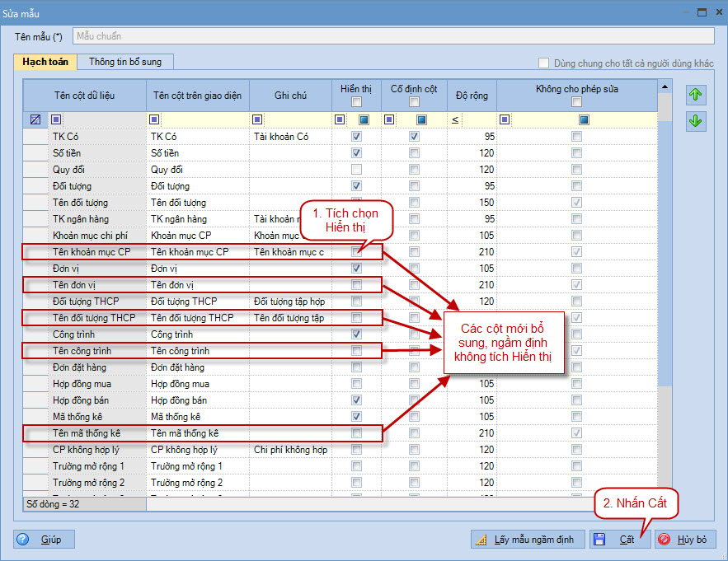Click Lấy mẫu ngầm định button
The width and height of the screenshot is (728, 561).
[528, 540]
